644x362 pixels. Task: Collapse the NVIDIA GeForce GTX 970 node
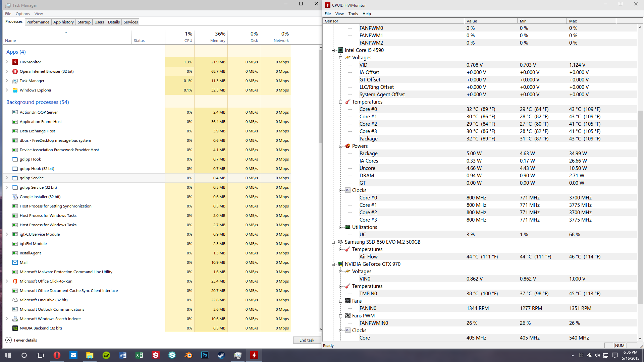coord(333,264)
